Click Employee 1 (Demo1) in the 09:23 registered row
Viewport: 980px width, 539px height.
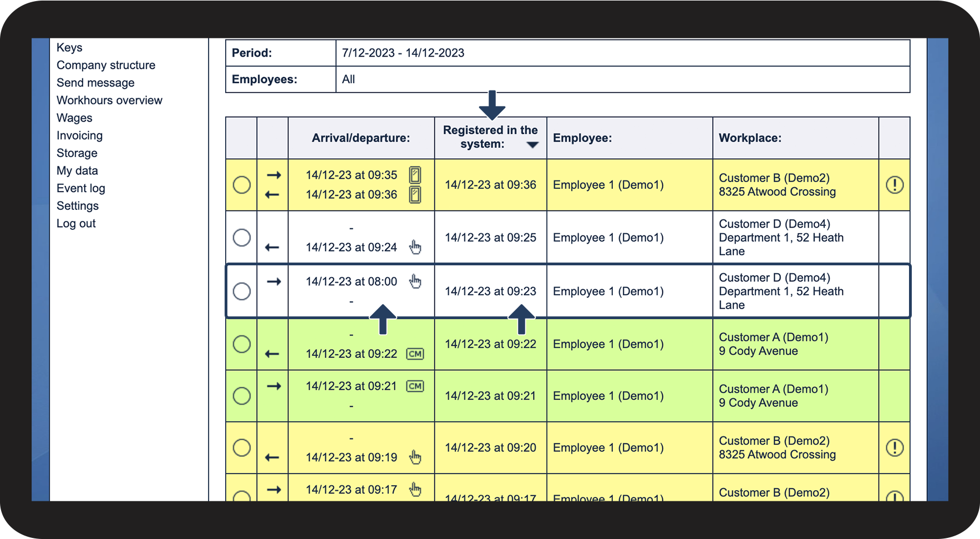click(x=608, y=291)
